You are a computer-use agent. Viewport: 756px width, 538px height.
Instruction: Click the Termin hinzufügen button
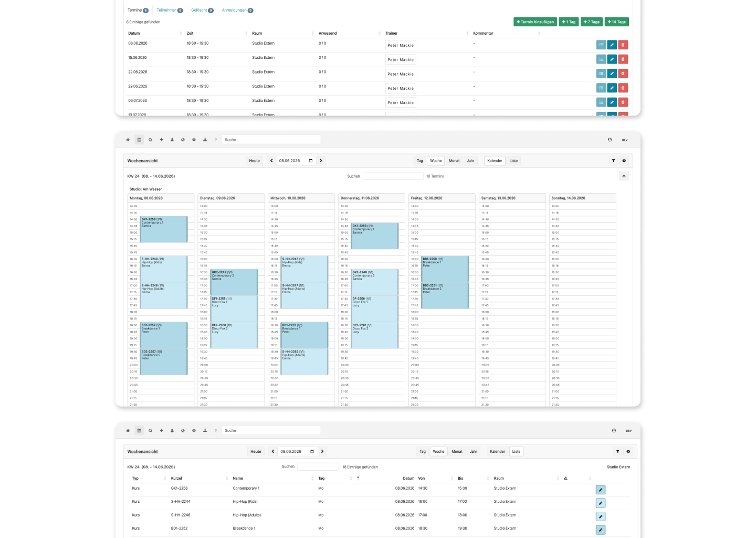click(535, 22)
